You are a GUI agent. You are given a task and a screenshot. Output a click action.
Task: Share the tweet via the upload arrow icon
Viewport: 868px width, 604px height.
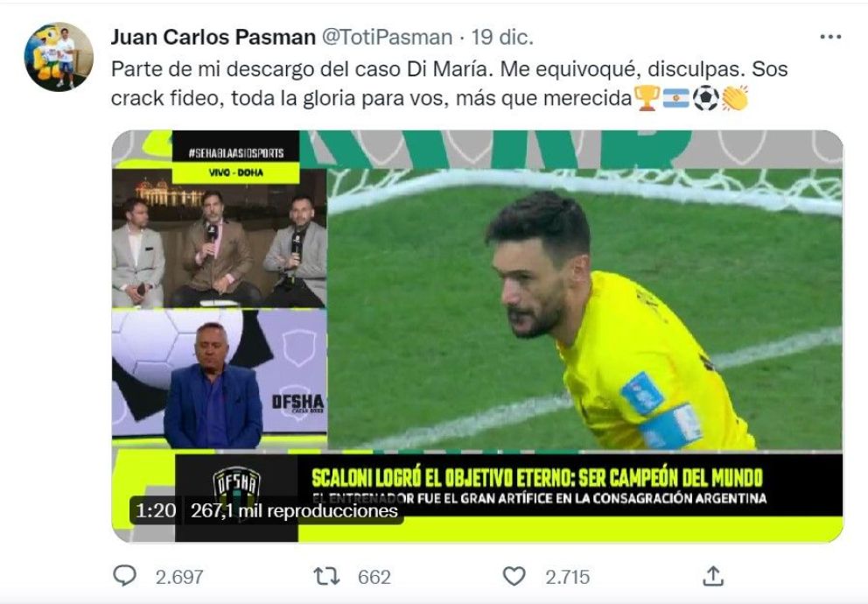click(713, 576)
